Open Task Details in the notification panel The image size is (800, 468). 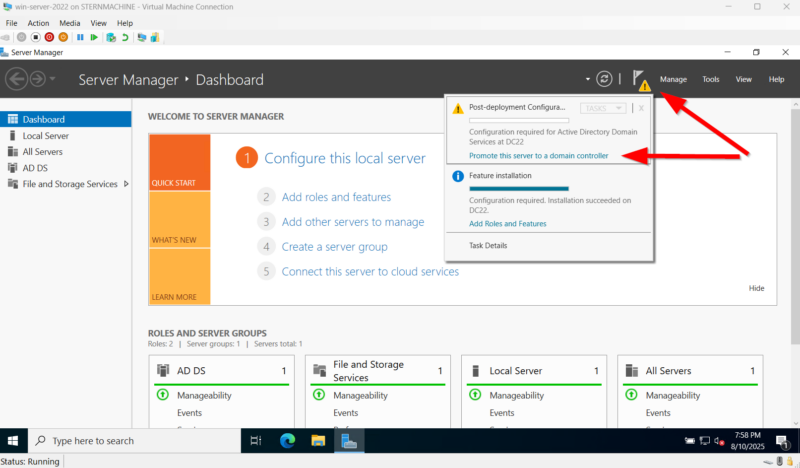[488, 245]
